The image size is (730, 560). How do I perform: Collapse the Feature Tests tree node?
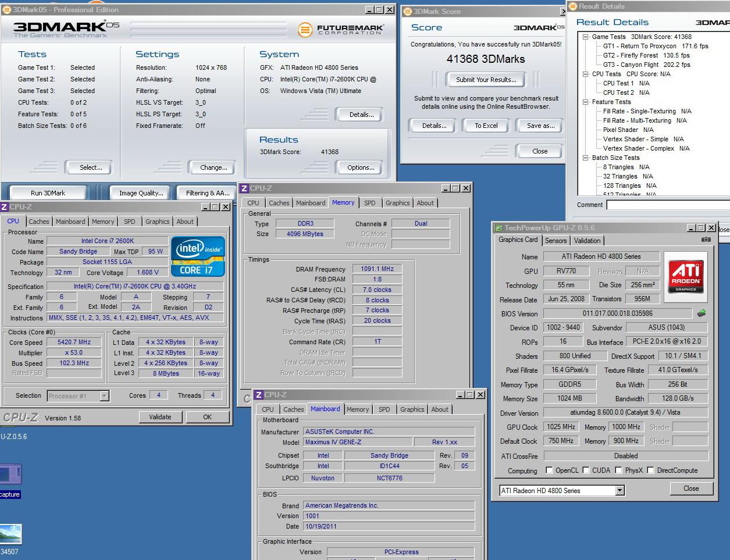coord(585,102)
